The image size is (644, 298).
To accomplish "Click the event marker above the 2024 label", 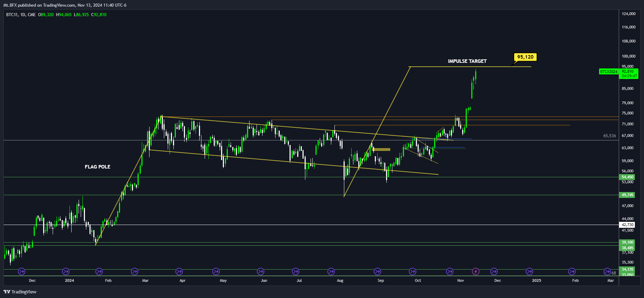I will [x=66, y=271].
